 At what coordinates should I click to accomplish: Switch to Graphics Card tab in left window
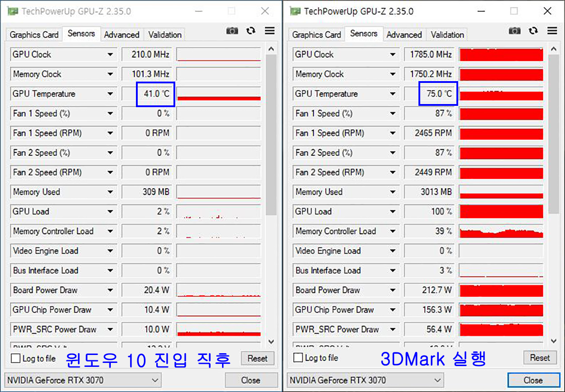[34, 35]
